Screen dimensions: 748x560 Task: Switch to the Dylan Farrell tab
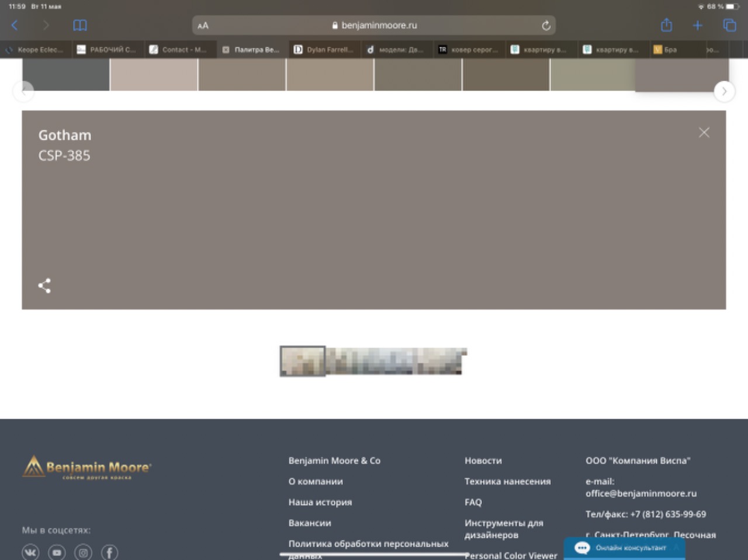click(x=324, y=50)
